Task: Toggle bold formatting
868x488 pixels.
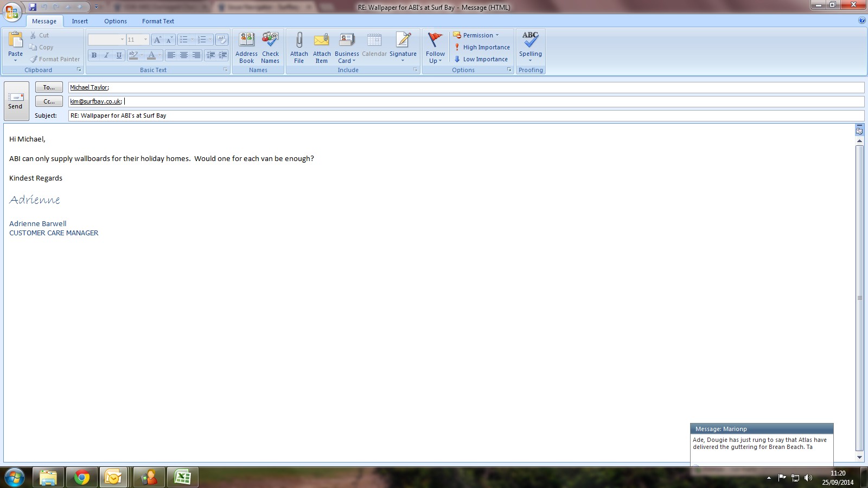Action: pos(94,55)
